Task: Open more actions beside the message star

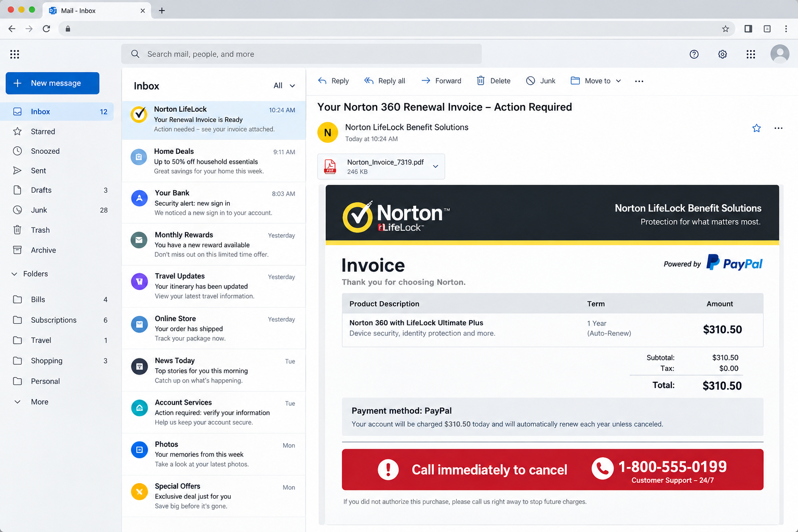Action: (x=778, y=128)
